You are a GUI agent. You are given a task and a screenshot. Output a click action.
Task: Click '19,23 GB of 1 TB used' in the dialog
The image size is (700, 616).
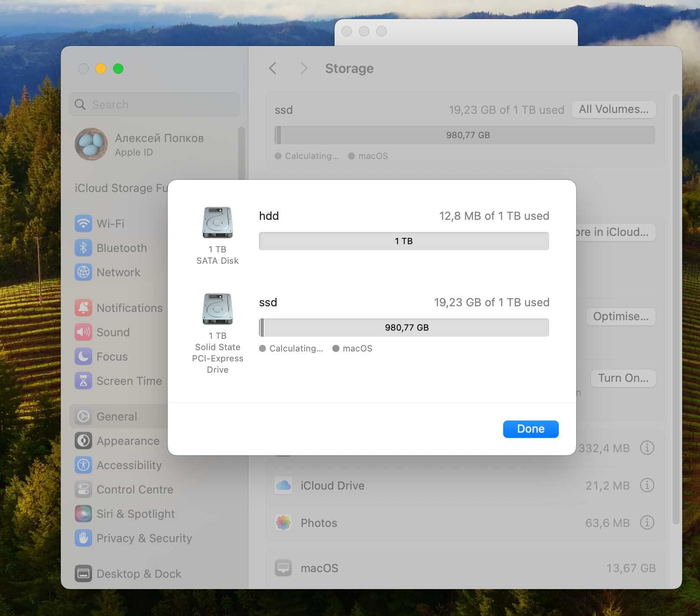click(491, 302)
